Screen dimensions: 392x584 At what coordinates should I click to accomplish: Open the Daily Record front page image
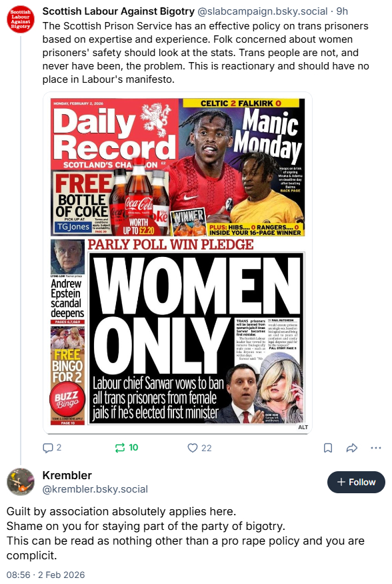(x=177, y=262)
